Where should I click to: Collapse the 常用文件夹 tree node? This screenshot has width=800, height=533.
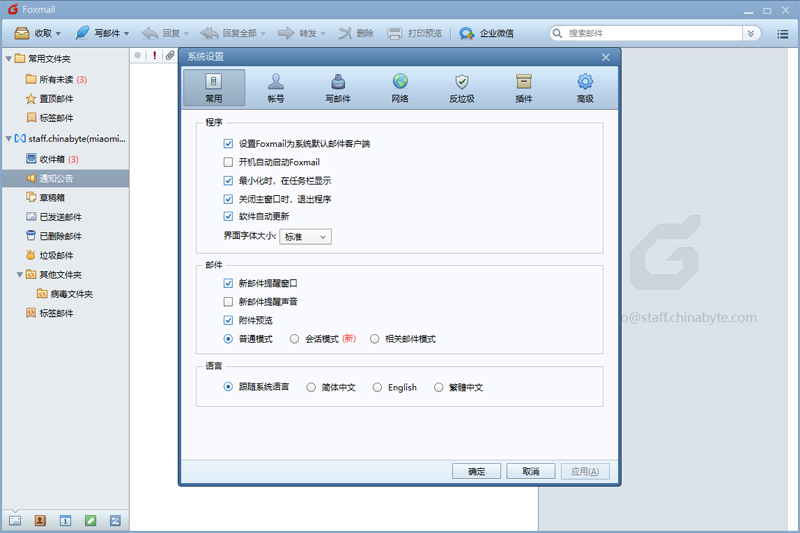pyautogui.click(x=8, y=59)
